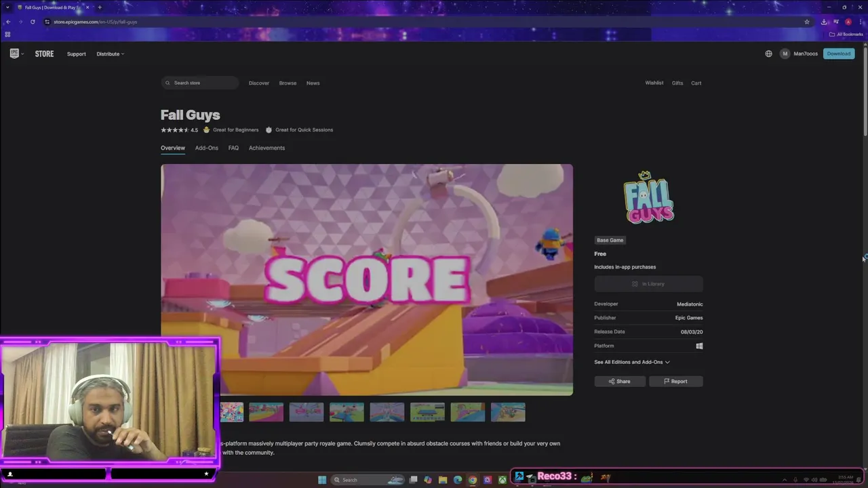The image size is (868, 488).
Task: Open Chrome's three-dot menu
Action: pos(861,22)
